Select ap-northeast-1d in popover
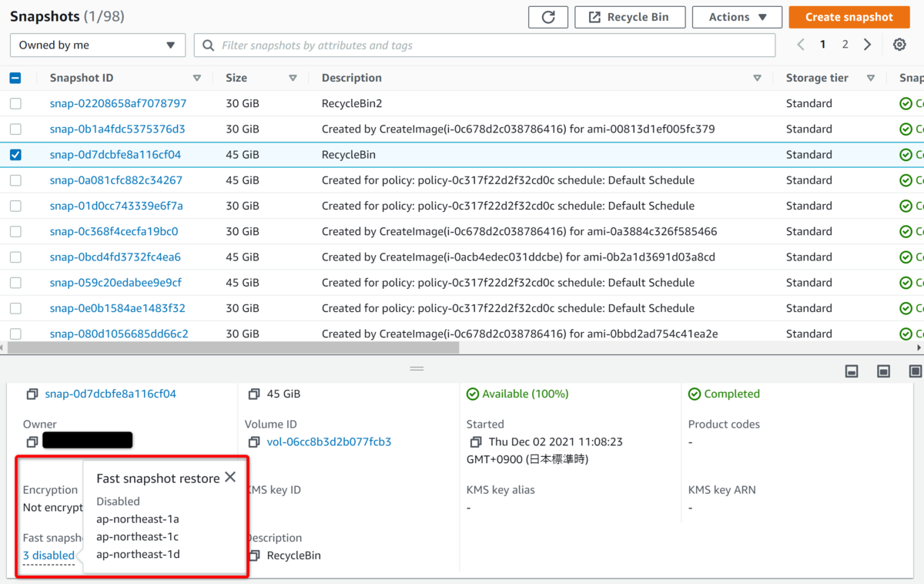Image resolution: width=924 pixels, height=584 pixels. point(138,555)
